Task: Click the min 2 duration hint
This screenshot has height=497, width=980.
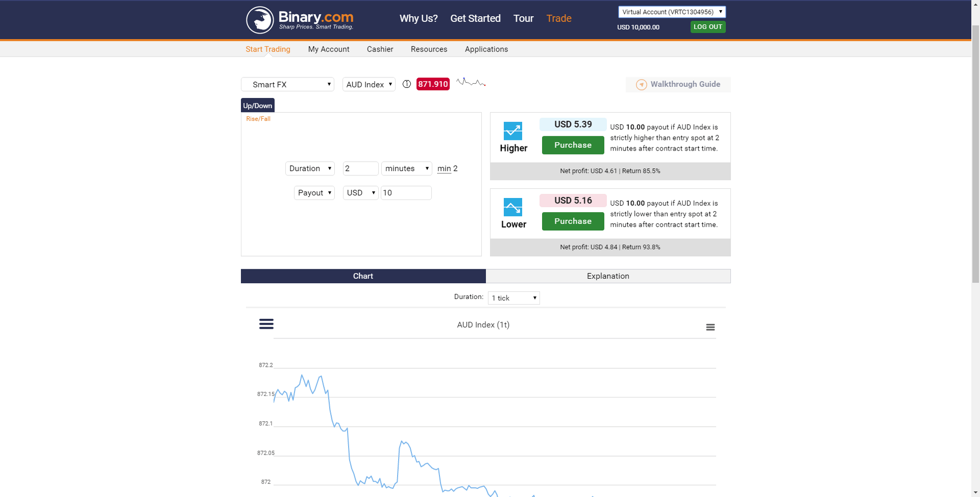Action: pos(448,168)
